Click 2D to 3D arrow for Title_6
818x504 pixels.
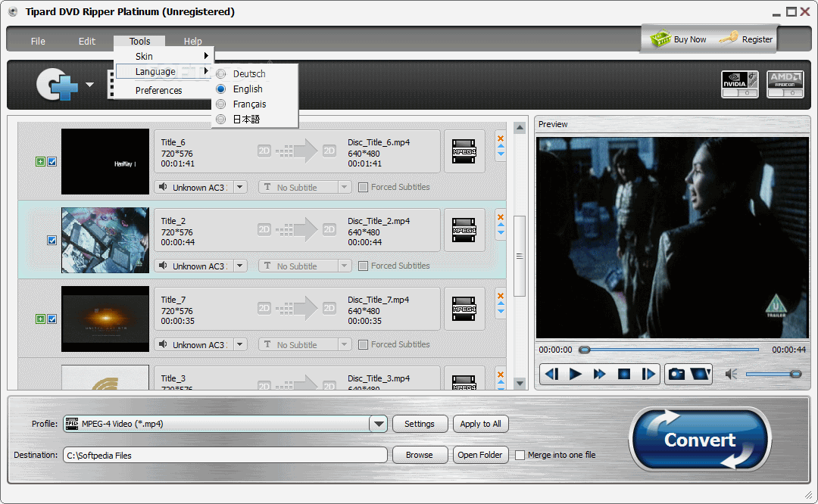(x=296, y=151)
